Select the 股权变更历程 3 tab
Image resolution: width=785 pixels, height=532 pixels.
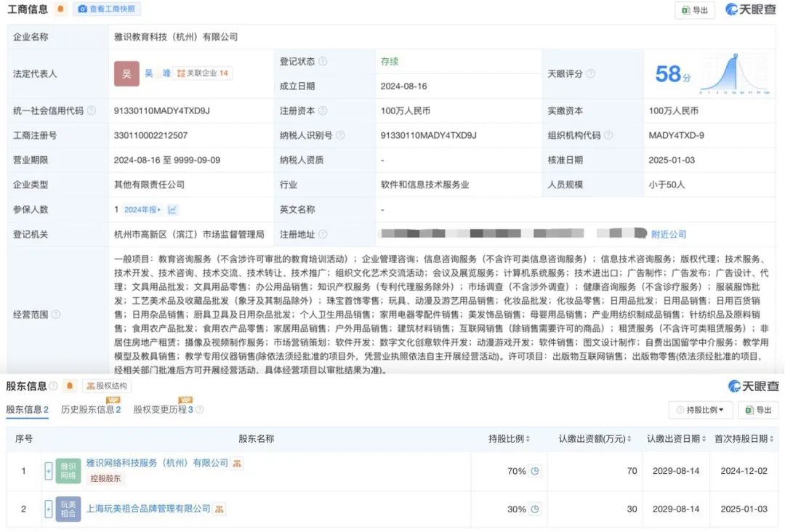click(163, 409)
